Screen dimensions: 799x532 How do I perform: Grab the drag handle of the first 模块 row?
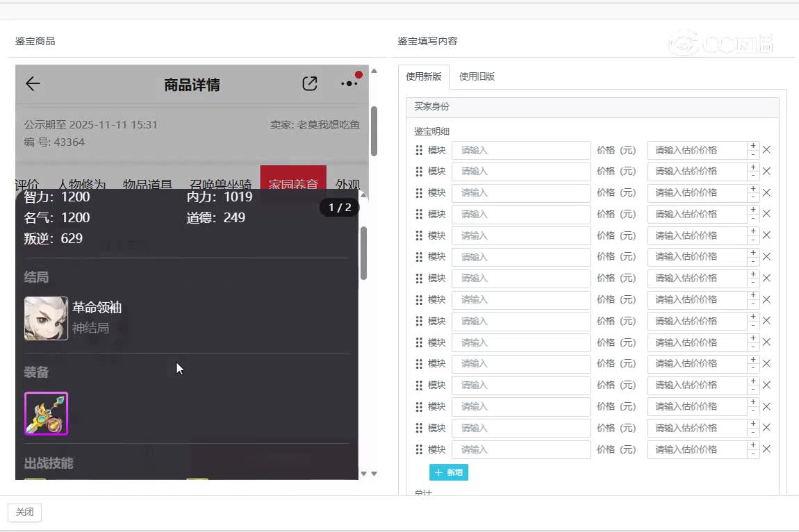point(419,150)
